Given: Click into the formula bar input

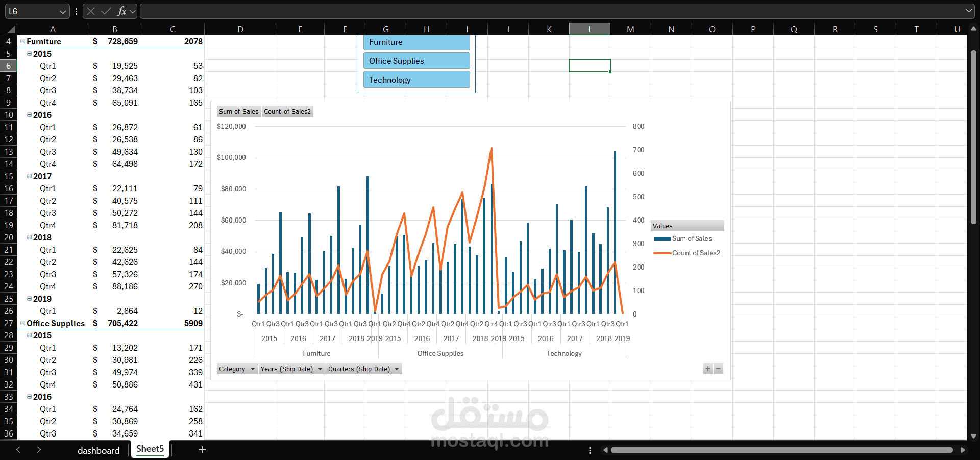Looking at the screenshot, I should click(x=551, y=11).
